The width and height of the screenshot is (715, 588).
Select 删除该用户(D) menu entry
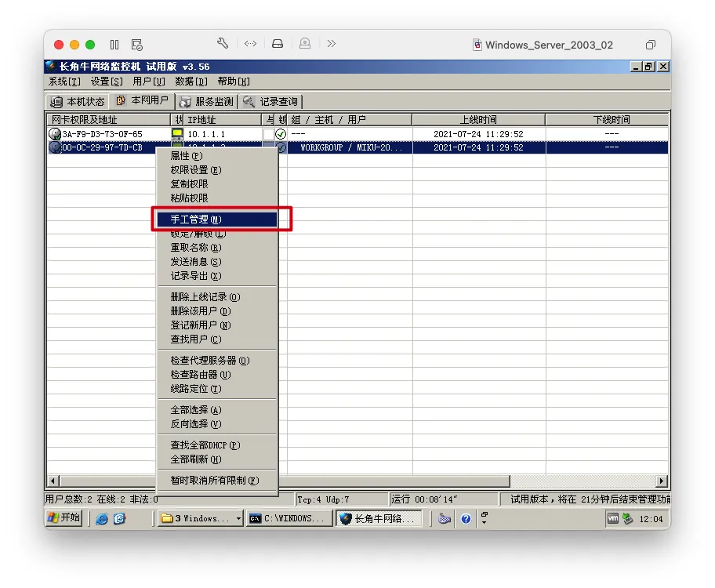[217, 311]
